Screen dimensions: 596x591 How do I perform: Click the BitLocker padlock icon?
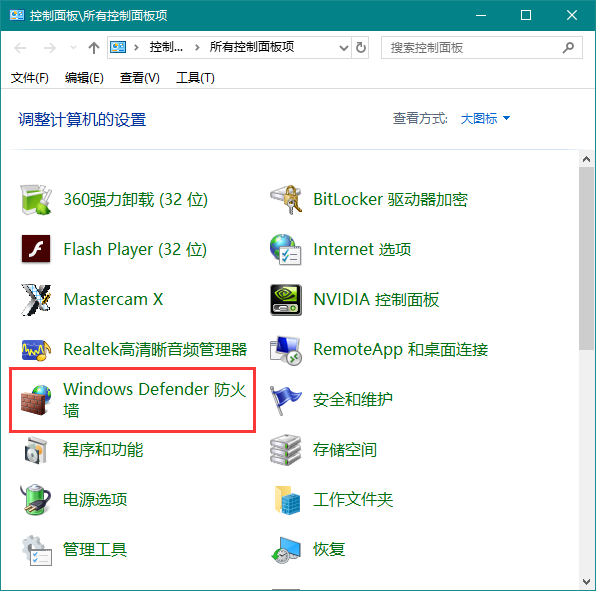coord(286,200)
